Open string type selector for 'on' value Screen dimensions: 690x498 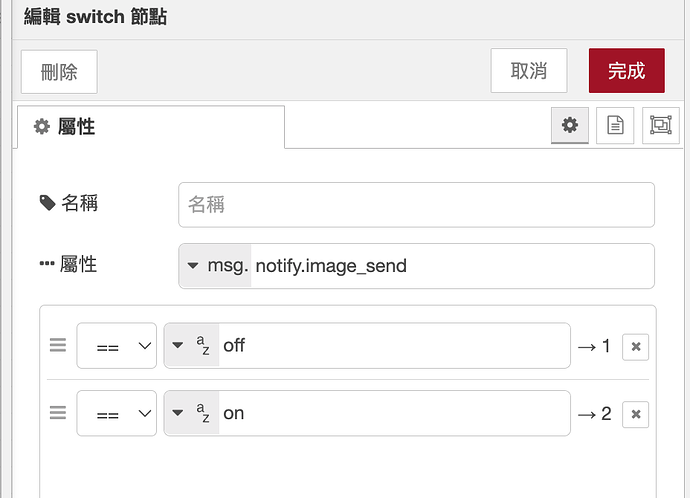pyautogui.click(x=190, y=413)
